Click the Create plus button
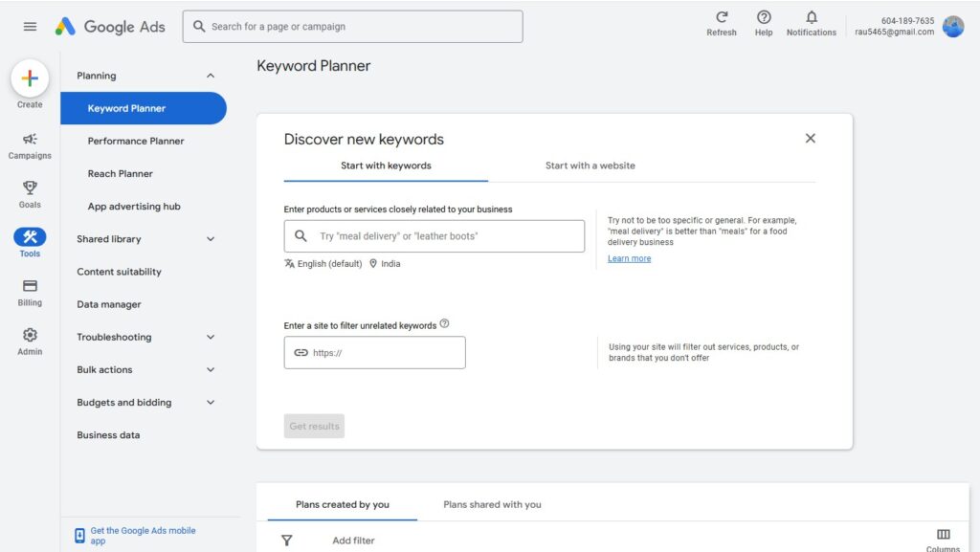The image size is (980, 552). click(x=30, y=78)
